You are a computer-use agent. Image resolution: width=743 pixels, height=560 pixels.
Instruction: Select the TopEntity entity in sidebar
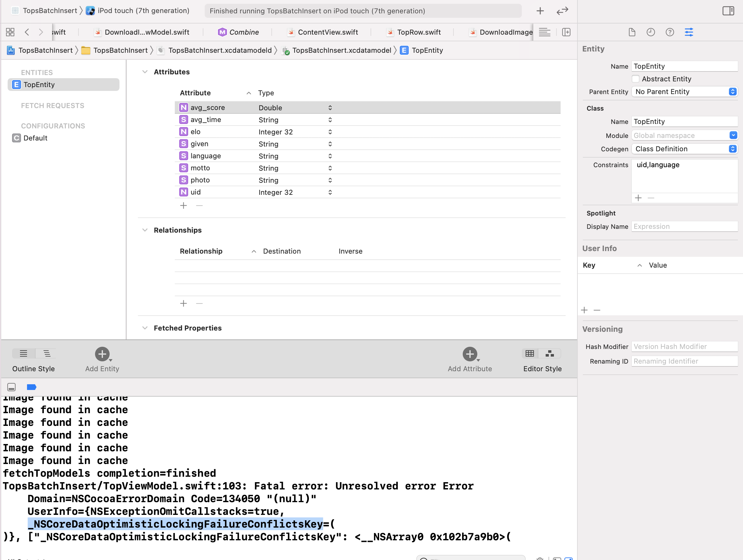(64, 85)
